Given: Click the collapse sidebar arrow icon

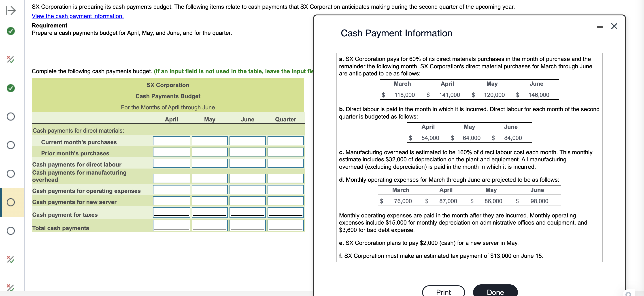Looking at the screenshot, I should click(11, 10).
